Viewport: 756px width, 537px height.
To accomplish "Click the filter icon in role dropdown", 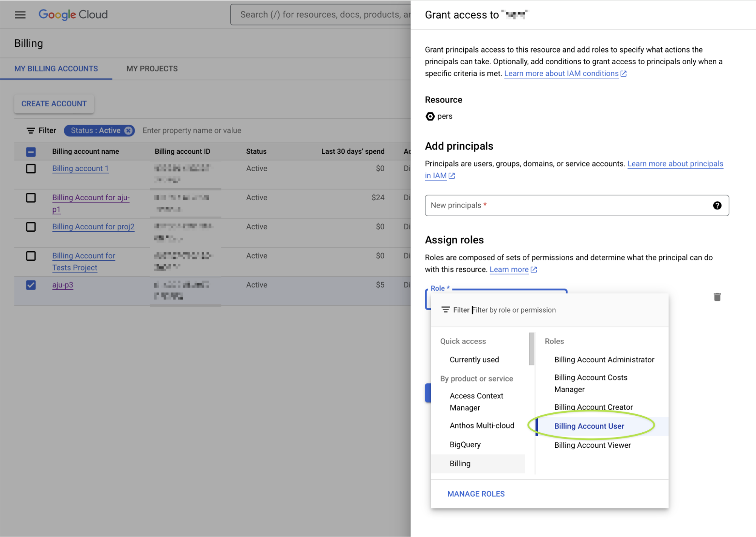I will (446, 310).
